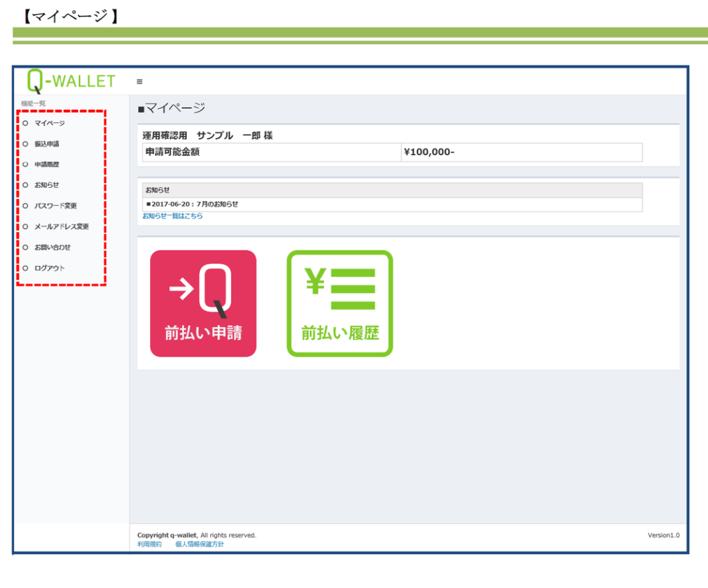Click the Version1.0 text in footer
The width and height of the screenshot is (708, 588).
(663, 535)
